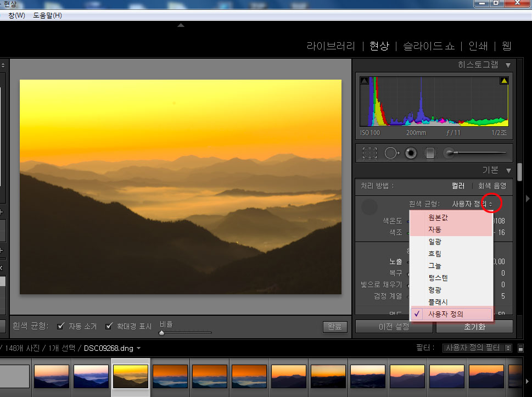532x397 pixels.
Task: Toggle the 확대경 표시 checkbox
Action: (x=109, y=326)
